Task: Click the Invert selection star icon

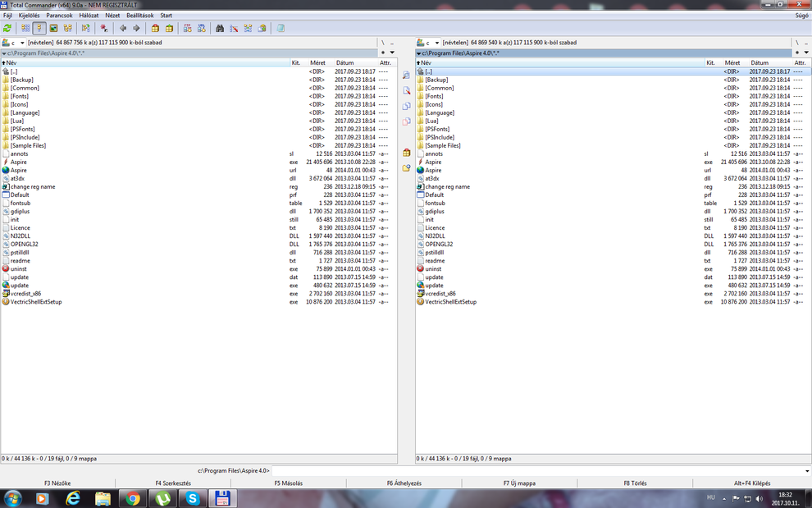Action: [104, 28]
